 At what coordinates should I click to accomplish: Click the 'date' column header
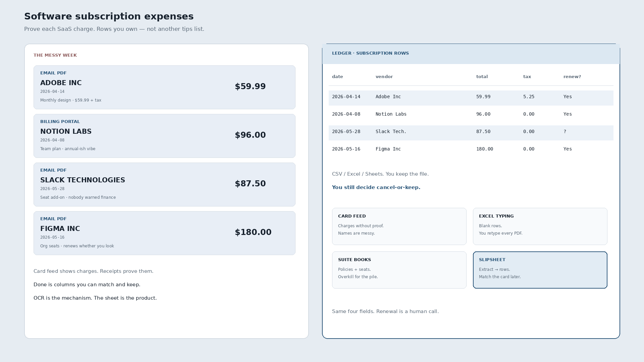(337, 77)
